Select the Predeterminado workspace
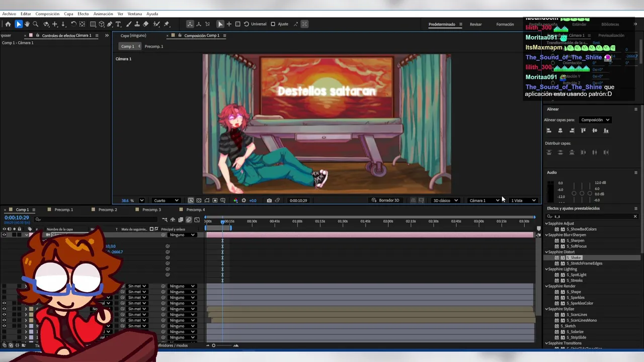The image size is (644, 362). (x=442, y=24)
